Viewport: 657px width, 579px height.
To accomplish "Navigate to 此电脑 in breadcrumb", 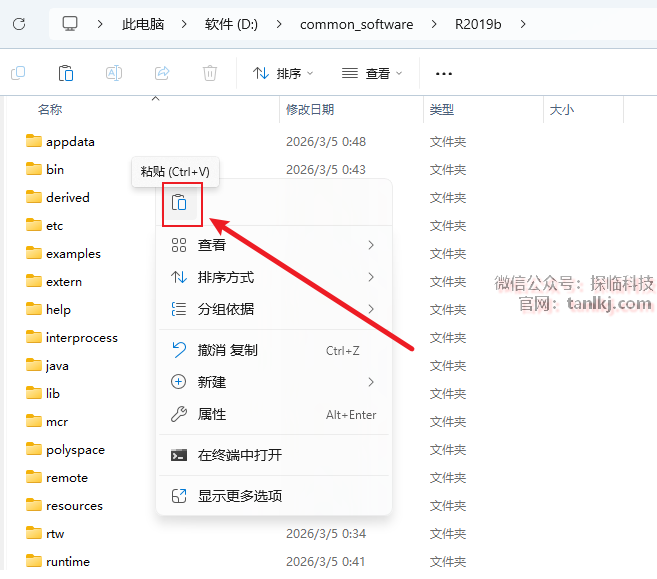I will [143, 24].
